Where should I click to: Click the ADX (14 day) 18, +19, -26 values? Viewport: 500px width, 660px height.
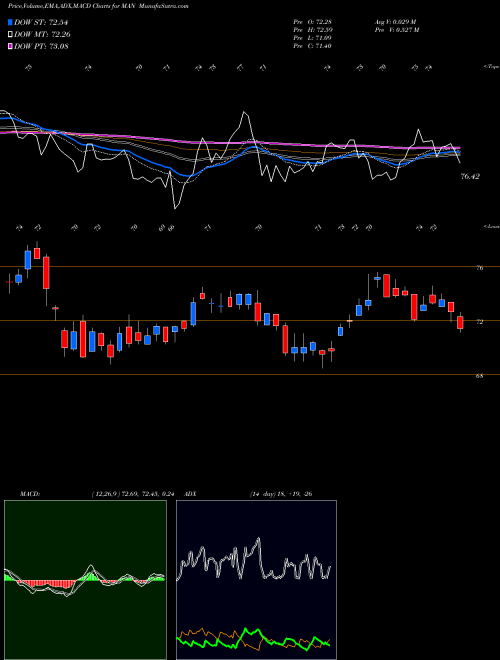281,494
